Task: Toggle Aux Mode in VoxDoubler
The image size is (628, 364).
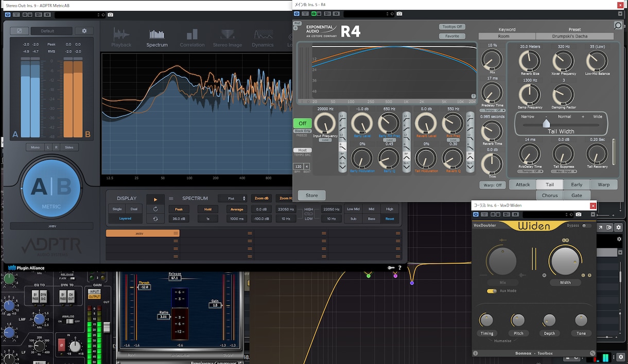Action: (x=492, y=291)
